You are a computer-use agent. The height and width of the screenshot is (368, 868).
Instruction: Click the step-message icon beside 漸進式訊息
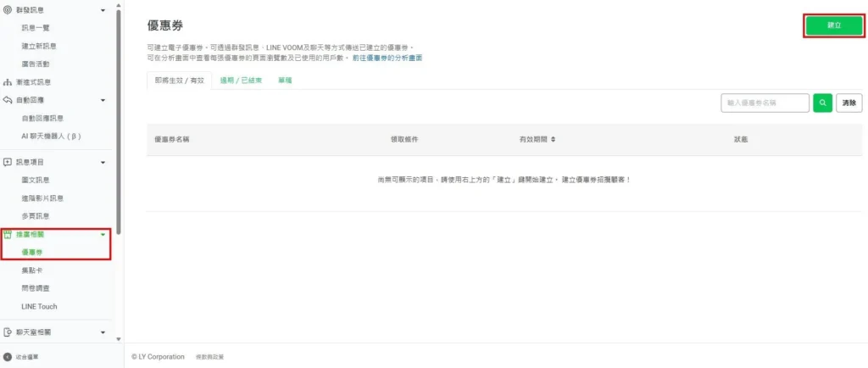(8, 82)
